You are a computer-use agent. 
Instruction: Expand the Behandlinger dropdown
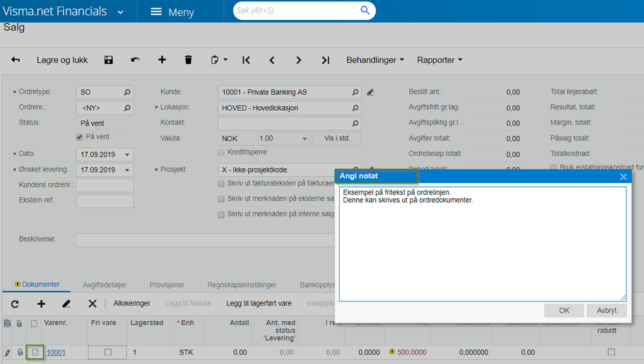click(x=375, y=60)
